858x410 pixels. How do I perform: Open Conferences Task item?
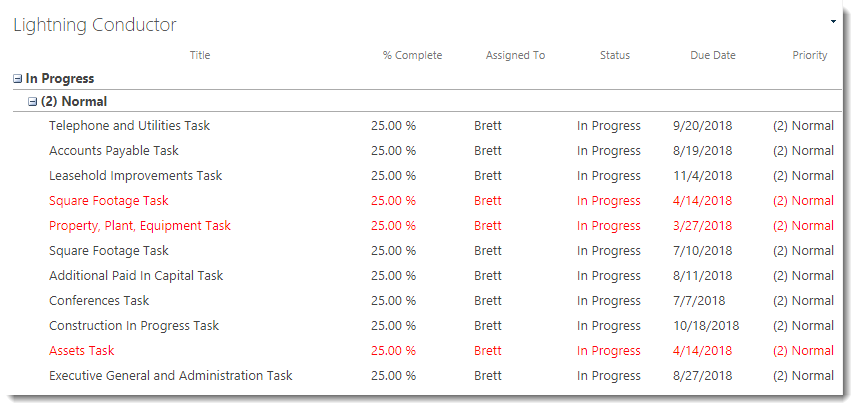coord(99,301)
